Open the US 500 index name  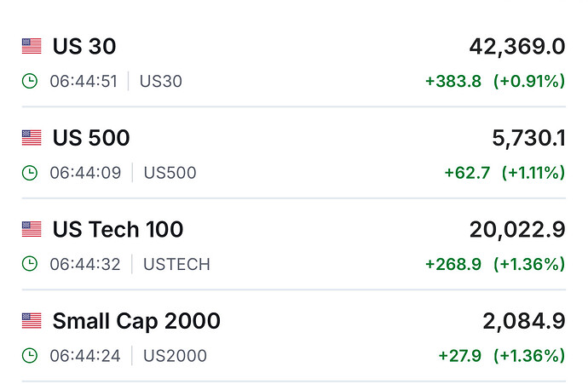pos(91,137)
